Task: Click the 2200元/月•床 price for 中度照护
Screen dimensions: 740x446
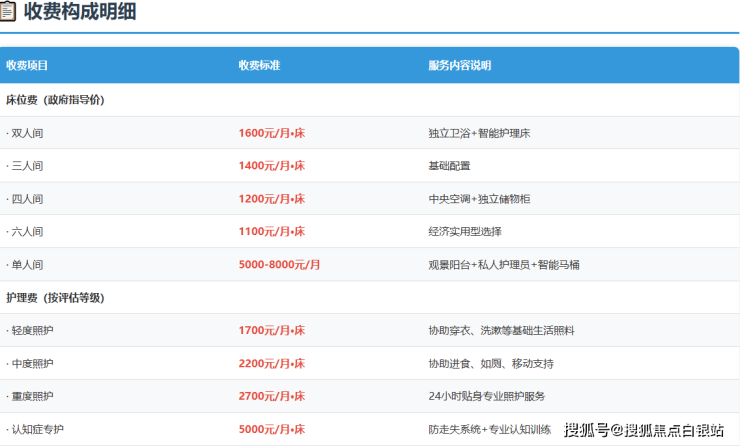Action: click(x=272, y=363)
